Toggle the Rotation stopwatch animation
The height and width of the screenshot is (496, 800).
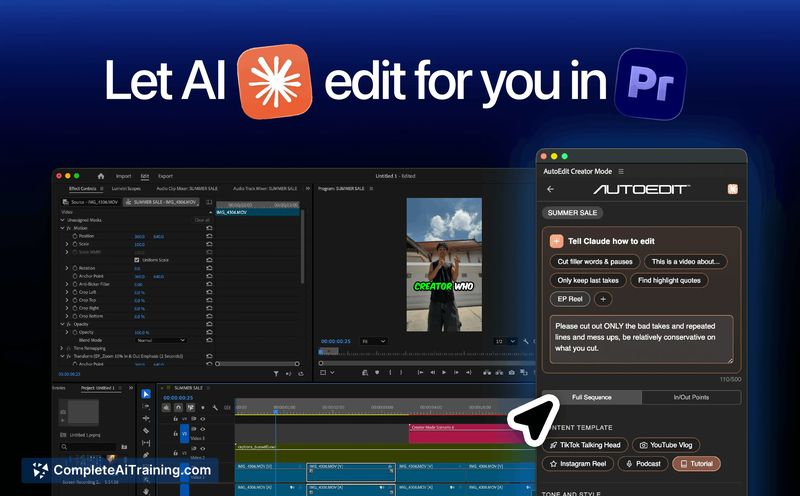tap(75, 268)
